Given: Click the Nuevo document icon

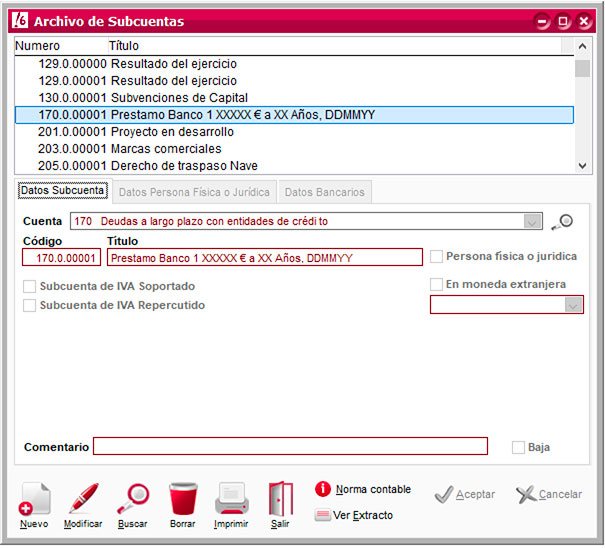Looking at the screenshot, I should click(x=34, y=499).
